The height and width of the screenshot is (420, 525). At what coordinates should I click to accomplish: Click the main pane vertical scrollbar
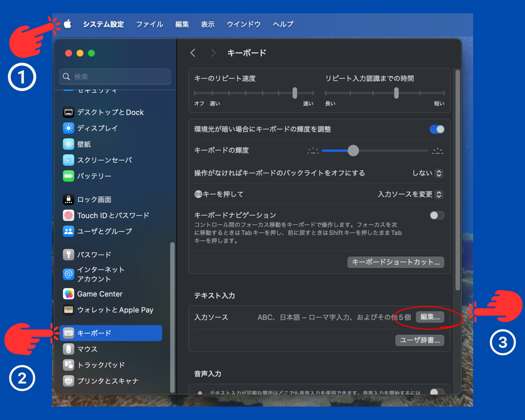tap(457, 180)
